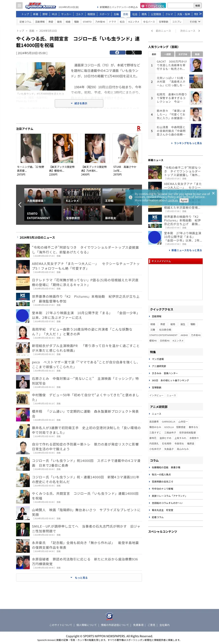Open the cookies information link
Image resolution: width=219 pixels, height=644 pixels.
[173, 200]
